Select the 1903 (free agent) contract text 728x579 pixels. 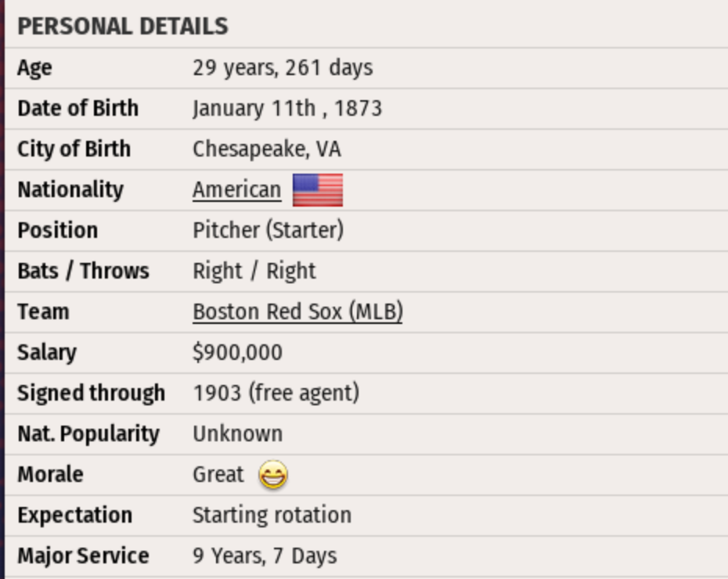276,393
